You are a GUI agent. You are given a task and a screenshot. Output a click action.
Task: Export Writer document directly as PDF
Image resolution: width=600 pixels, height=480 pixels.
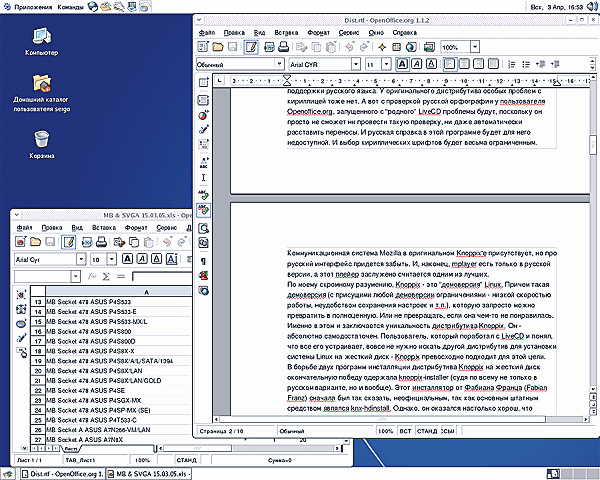269,47
